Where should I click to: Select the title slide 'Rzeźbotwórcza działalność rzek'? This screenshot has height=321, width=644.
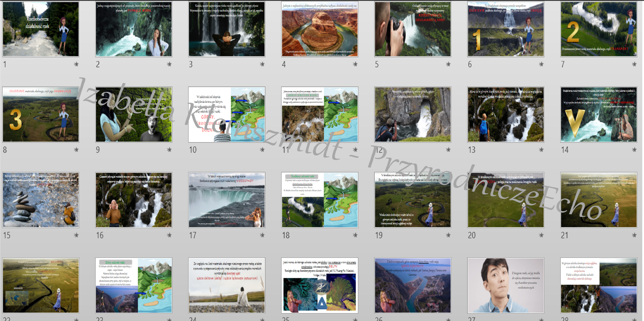(x=41, y=29)
